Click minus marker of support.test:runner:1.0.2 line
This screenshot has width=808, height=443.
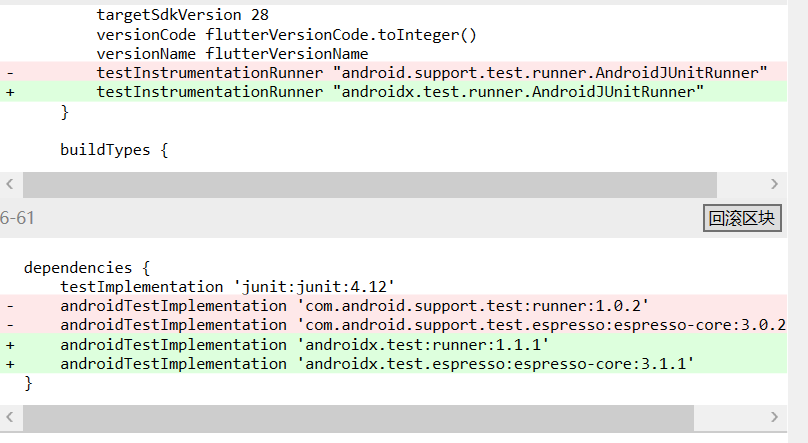(10, 306)
